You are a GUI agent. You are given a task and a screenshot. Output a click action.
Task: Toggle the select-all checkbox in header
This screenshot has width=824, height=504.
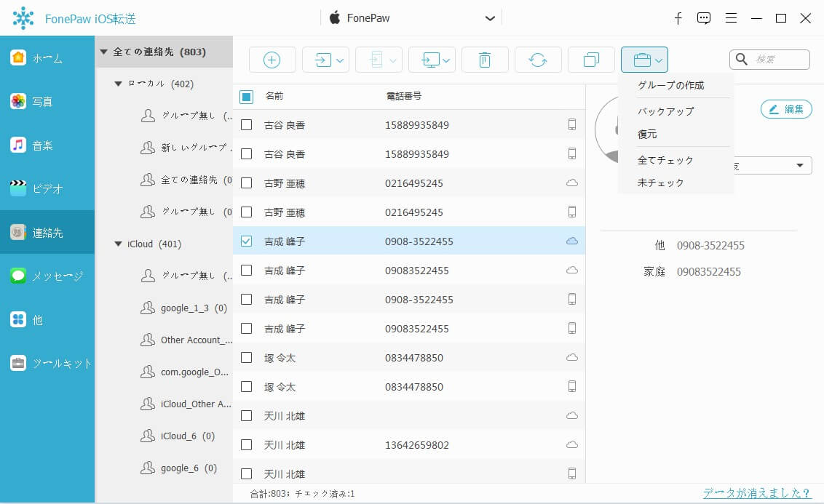(247, 97)
